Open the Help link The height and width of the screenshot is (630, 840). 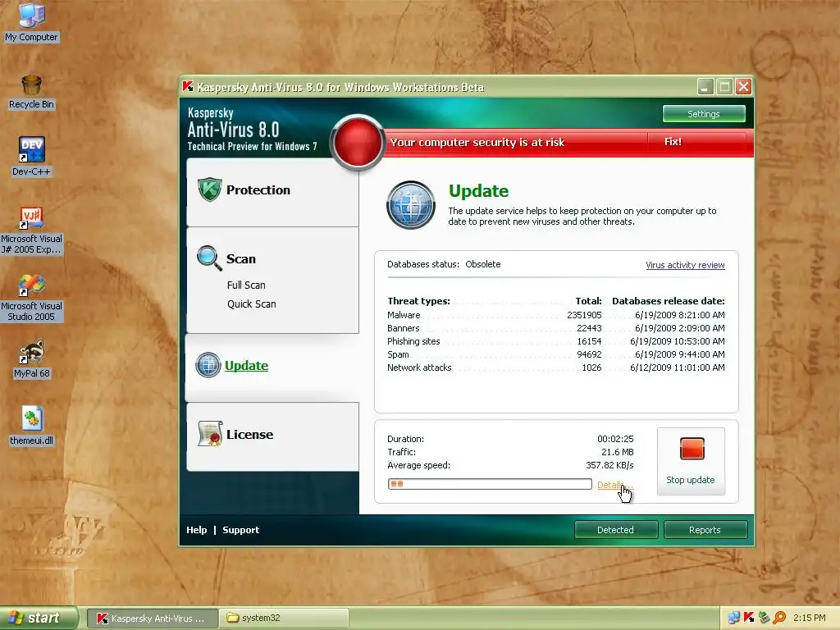coord(197,529)
